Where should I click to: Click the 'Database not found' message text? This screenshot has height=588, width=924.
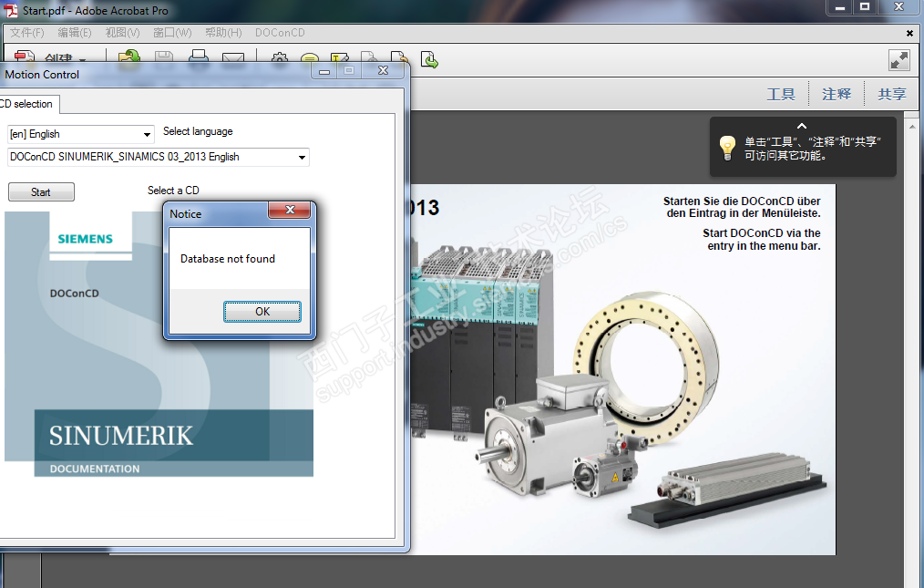tap(228, 259)
